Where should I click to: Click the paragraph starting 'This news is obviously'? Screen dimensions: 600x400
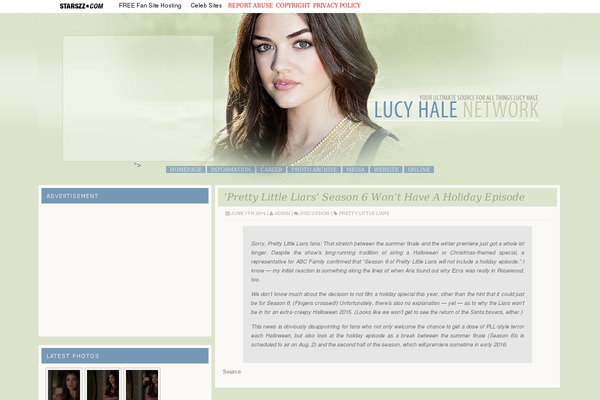388,336
